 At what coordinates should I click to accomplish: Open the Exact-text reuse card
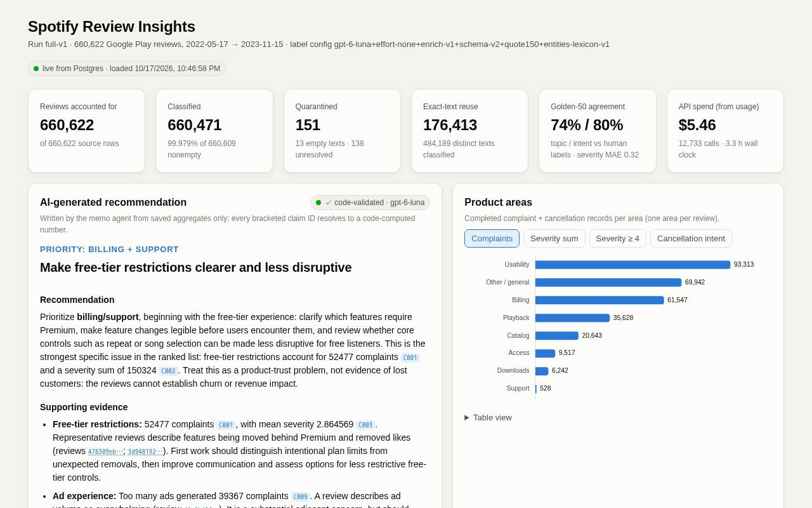click(469, 131)
